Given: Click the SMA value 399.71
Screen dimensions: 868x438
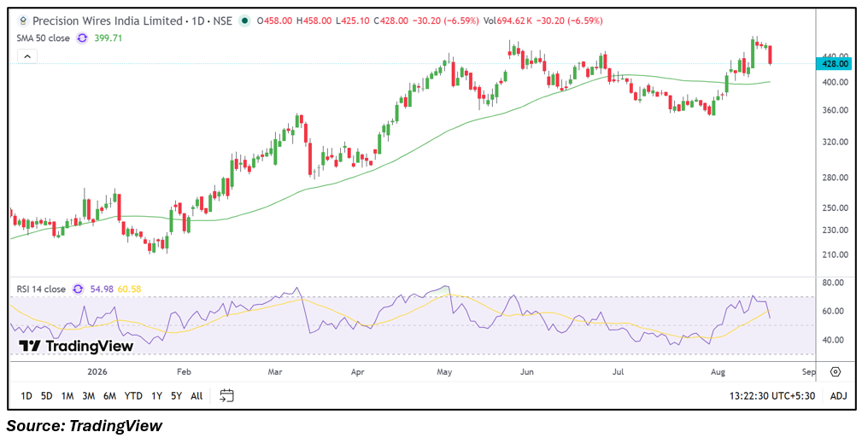Looking at the screenshot, I should [x=109, y=38].
